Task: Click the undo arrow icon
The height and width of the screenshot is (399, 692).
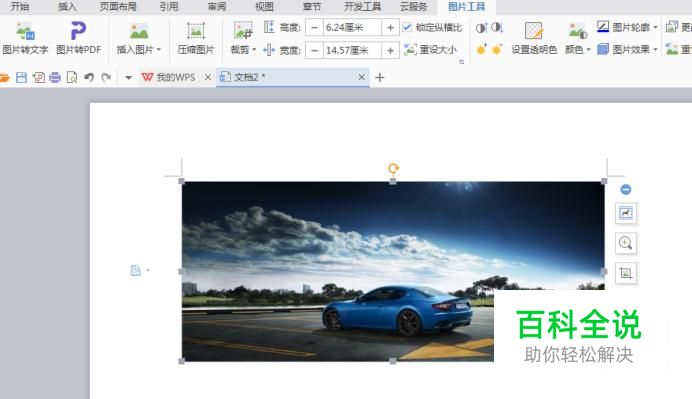Action: point(89,78)
